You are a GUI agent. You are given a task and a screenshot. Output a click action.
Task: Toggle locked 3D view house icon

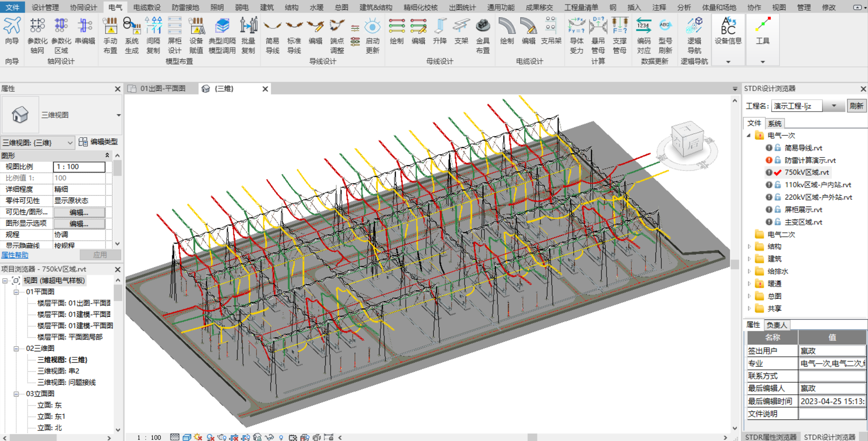tap(257, 437)
